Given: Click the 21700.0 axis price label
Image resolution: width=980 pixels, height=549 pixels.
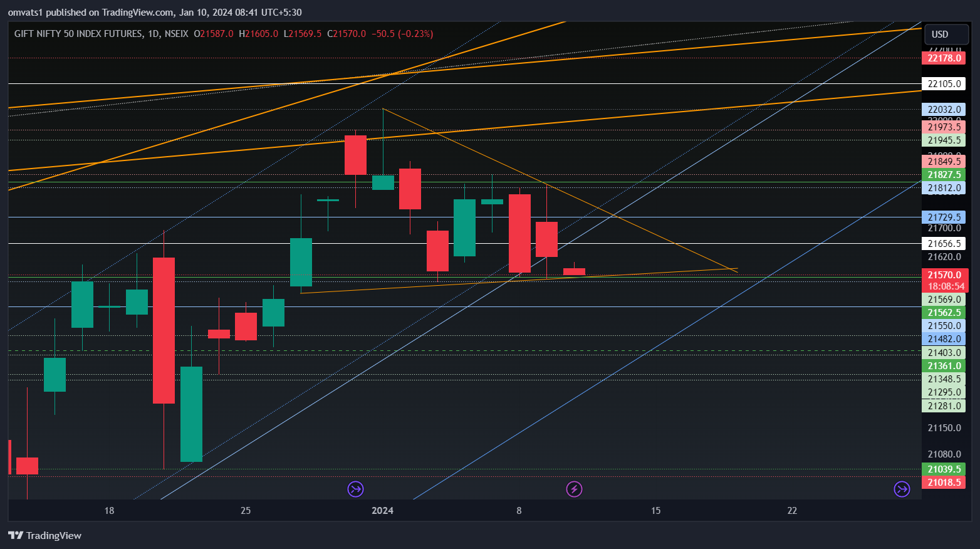Looking at the screenshot, I should tap(944, 229).
